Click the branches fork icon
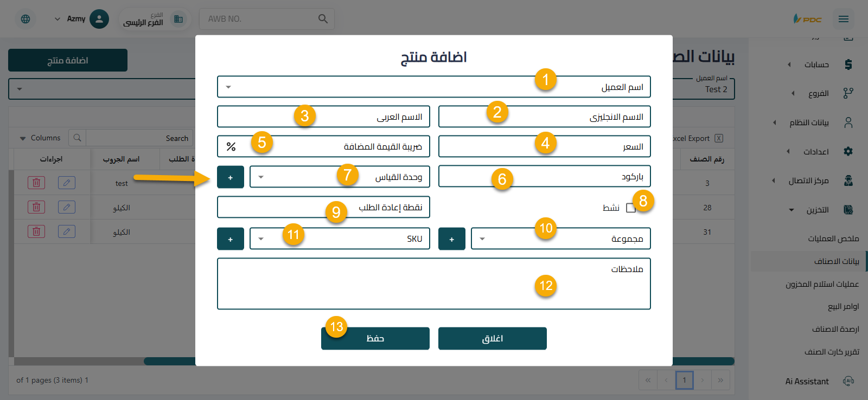Viewport: 868px width, 400px height. (848, 93)
